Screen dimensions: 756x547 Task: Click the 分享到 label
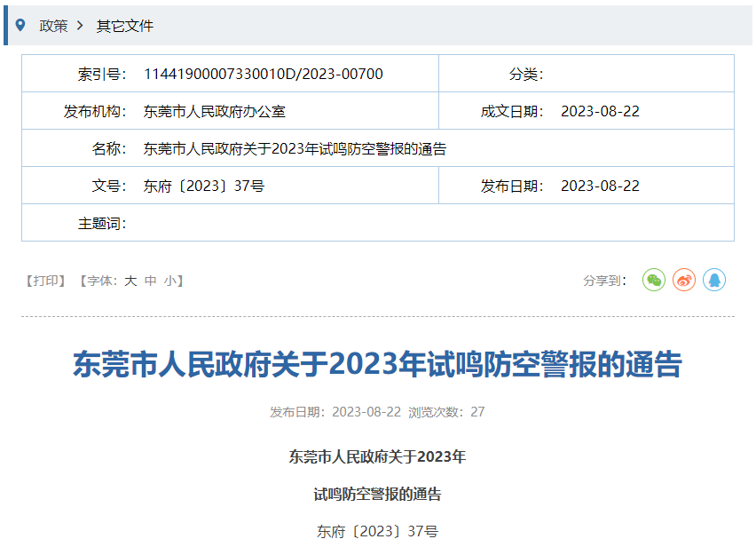pos(604,281)
